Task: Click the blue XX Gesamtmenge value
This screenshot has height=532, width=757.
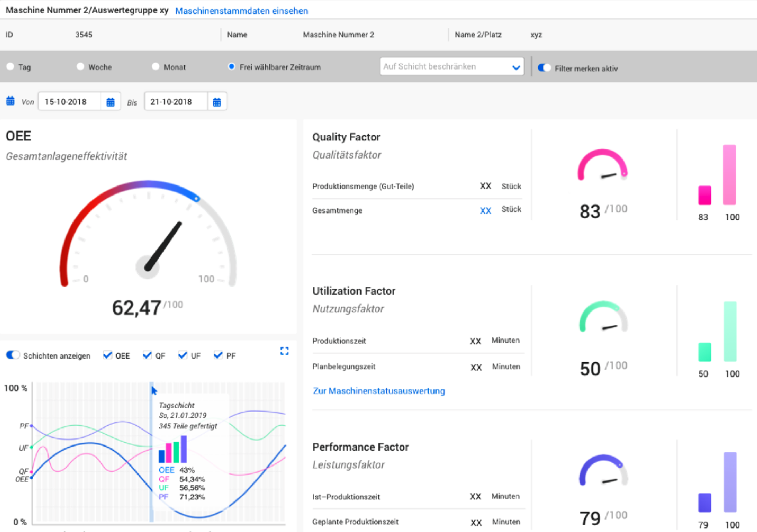Action: coord(485,211)
